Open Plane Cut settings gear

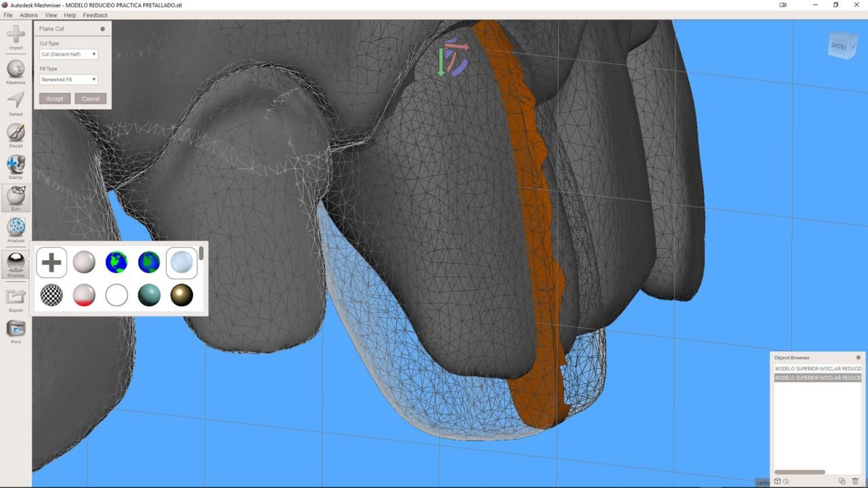coord(102,29)
